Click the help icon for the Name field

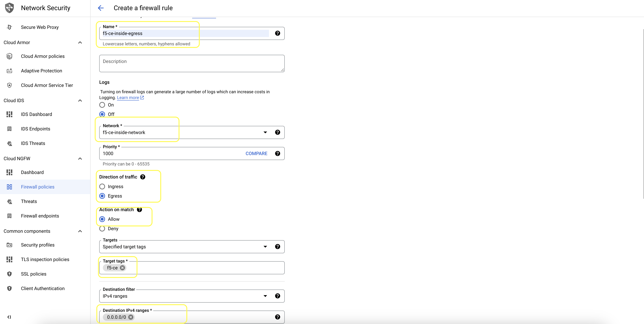(277, 33)
